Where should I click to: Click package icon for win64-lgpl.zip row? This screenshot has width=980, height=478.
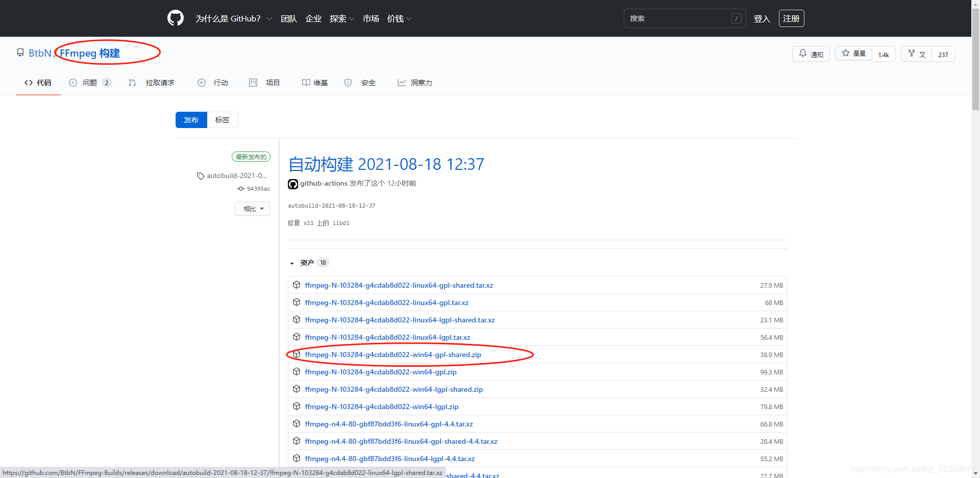[297, 407]
